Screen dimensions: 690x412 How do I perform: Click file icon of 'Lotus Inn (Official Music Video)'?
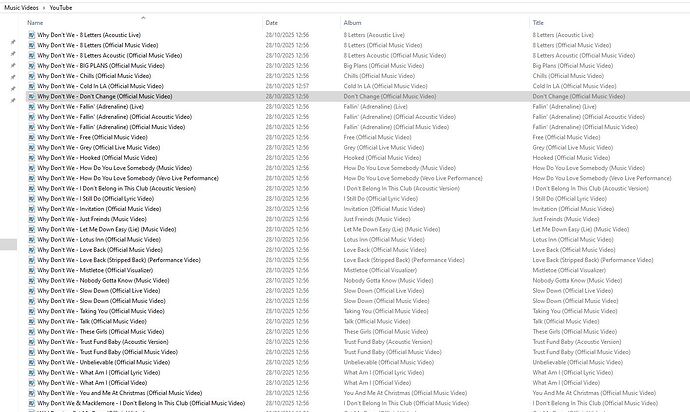[x=32, y=239]
